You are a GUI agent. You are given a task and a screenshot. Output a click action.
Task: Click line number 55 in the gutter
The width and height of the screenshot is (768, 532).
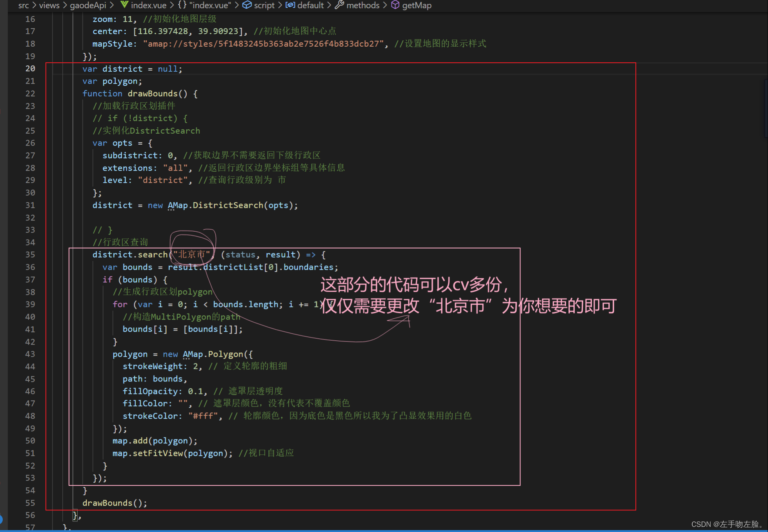point(30,503)
